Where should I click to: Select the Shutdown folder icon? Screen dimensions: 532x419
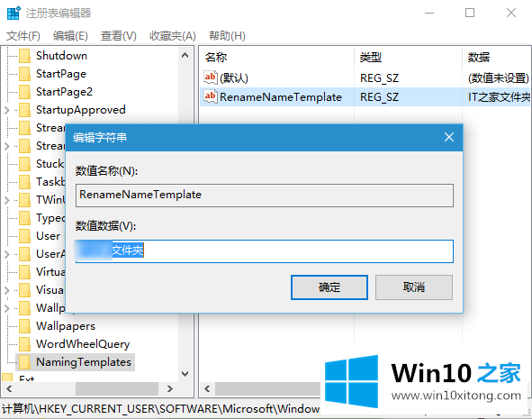point(25,56)
